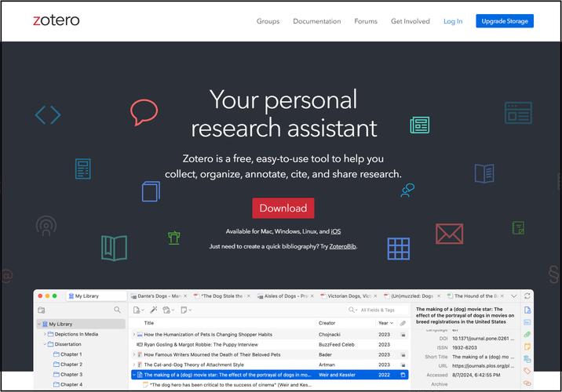This screenshot has width=562, height=392.
Task: Follow the iOS link
Action: pos(335,231)
